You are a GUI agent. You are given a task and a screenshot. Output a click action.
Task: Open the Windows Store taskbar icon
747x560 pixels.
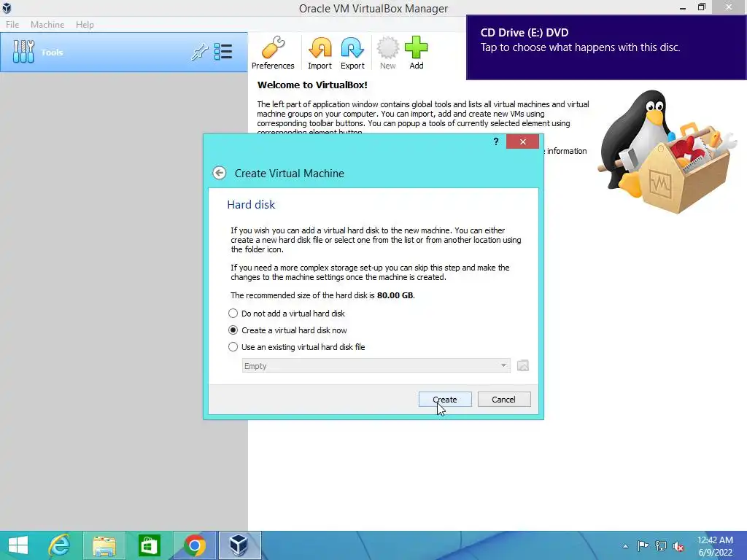tap(149, 545)
